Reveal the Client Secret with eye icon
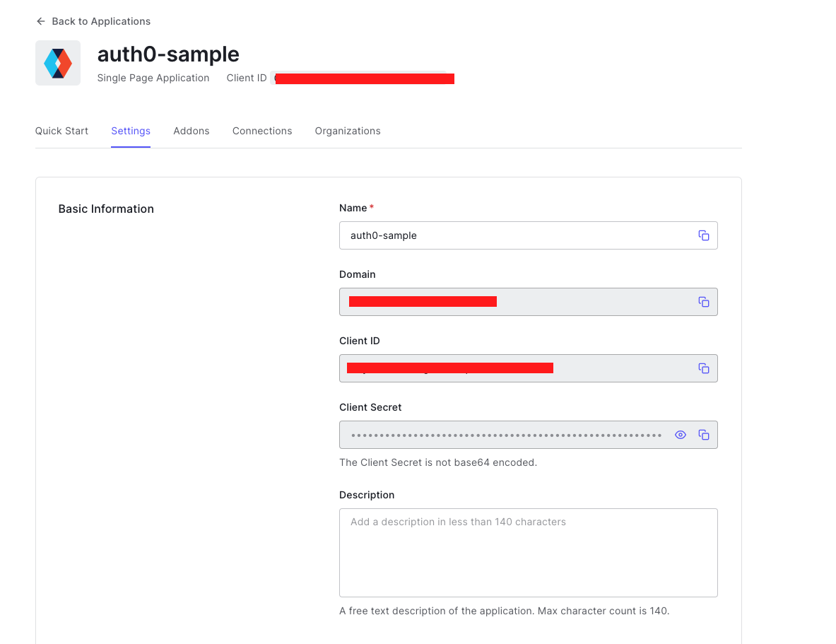Viewport: 836px width, 644px height. click(681, 435)
